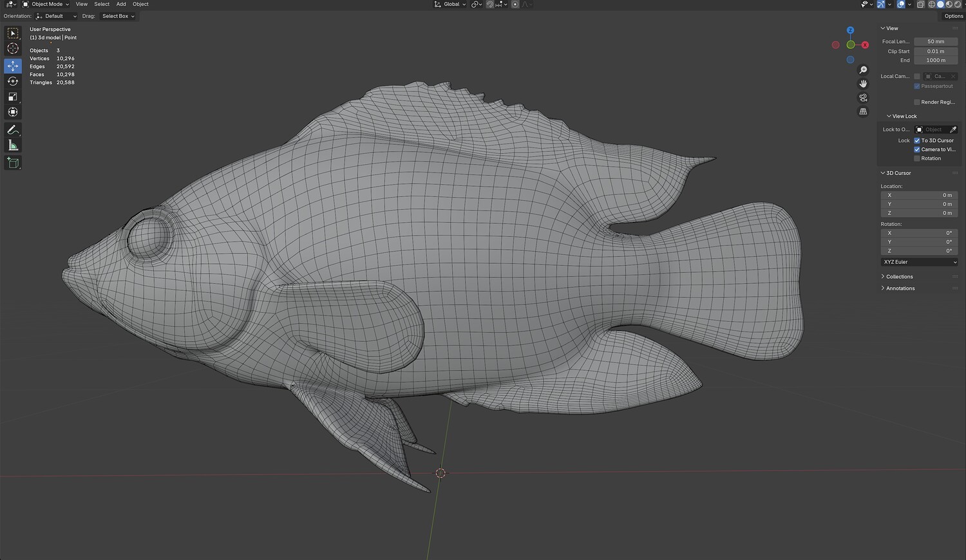This screenshot has width=966, height=560.
Task: Toggle the camera view icon
Action: point(864,98)
